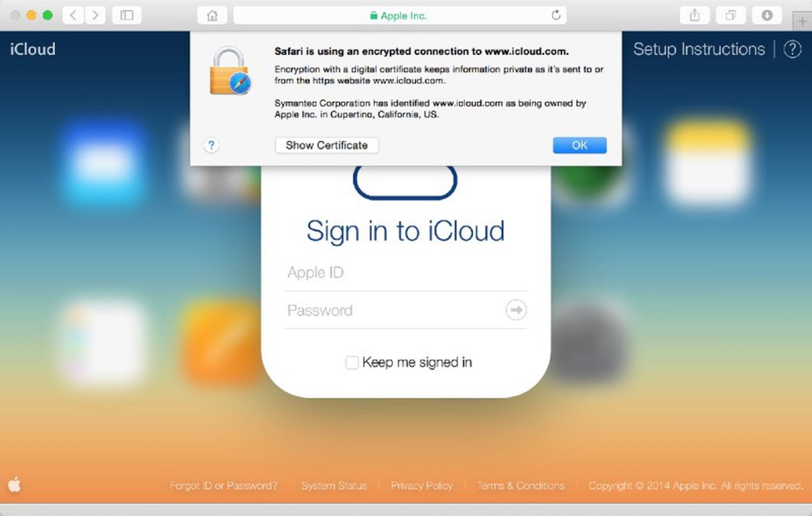Click the back navigation chevron
Image resolution: width=812 pixels, height=516 pixels.
(73, 15)
